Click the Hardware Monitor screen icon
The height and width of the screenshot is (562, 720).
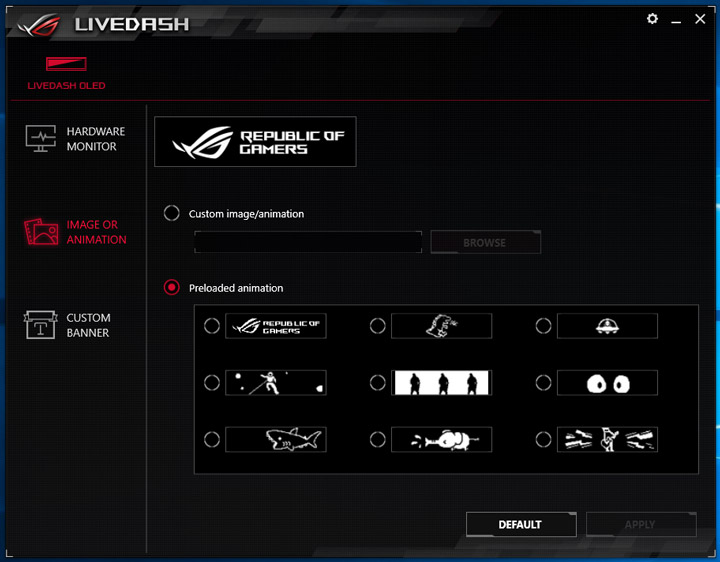[x=40, y=138]
